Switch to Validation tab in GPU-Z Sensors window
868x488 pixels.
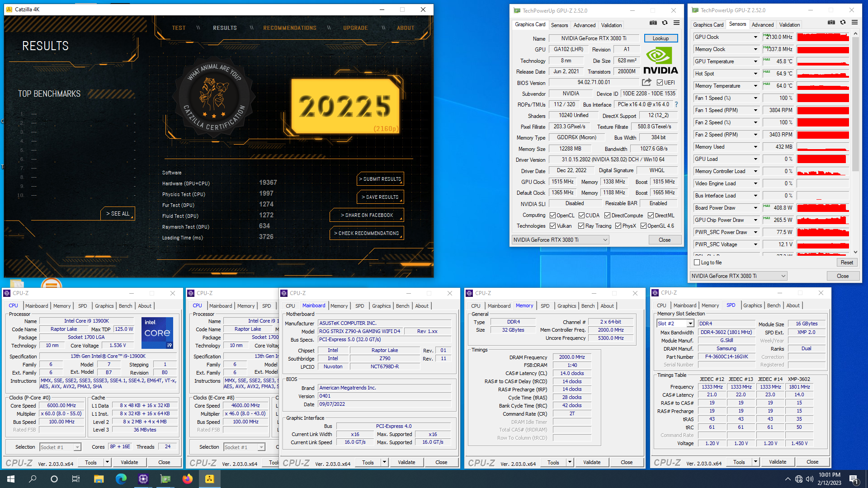789,25
